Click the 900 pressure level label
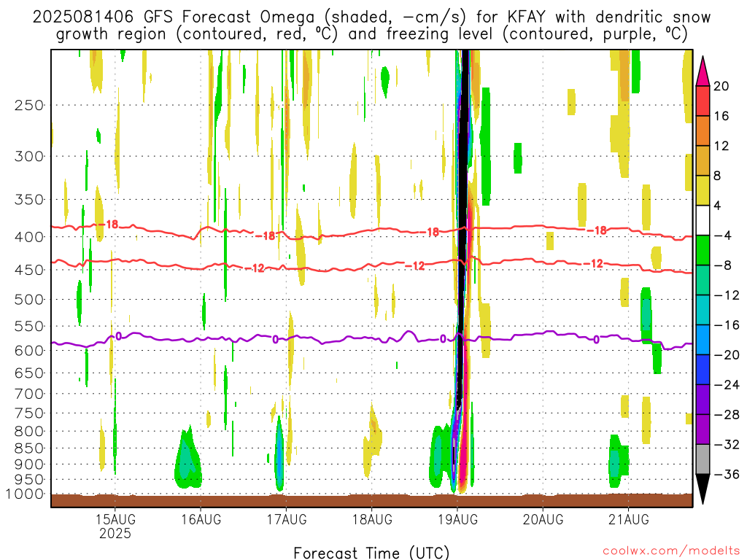 coord(29,464)
